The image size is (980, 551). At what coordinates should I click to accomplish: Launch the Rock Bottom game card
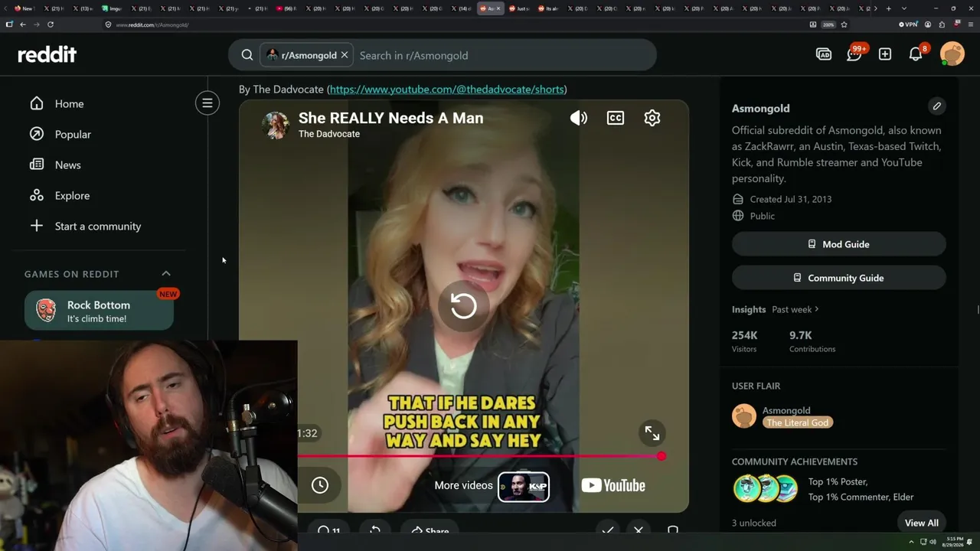point(100,310)
